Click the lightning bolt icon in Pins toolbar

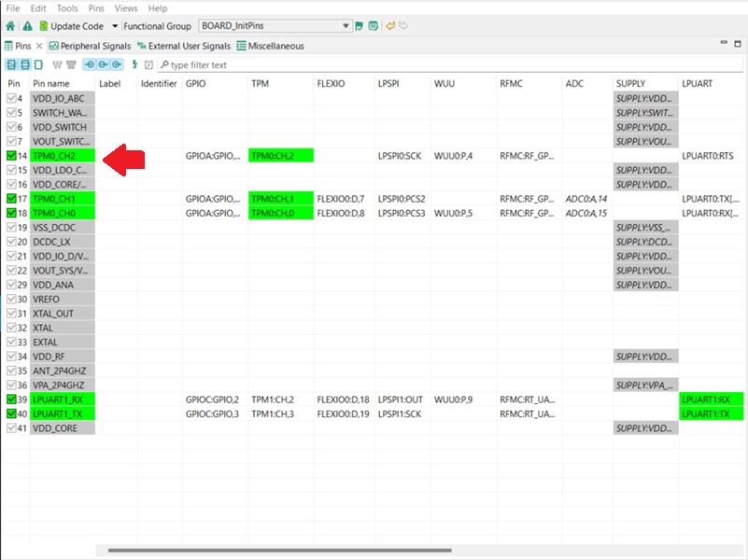point(134,64)
